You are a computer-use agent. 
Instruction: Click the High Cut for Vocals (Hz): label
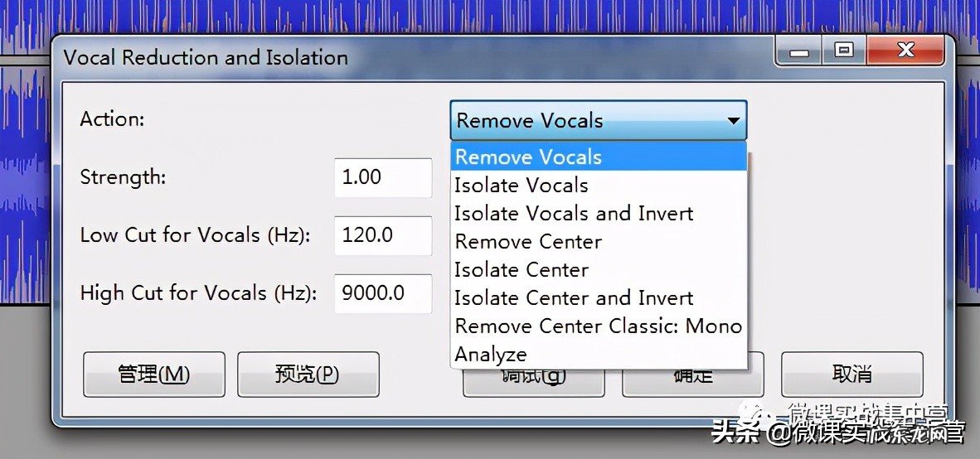tap(199, 293)
